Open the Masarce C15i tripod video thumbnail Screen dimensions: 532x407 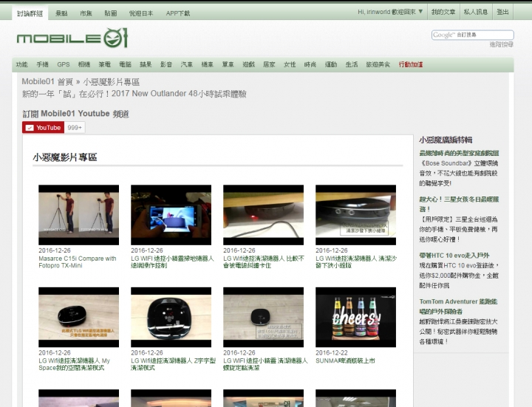[x=79, y=215]
